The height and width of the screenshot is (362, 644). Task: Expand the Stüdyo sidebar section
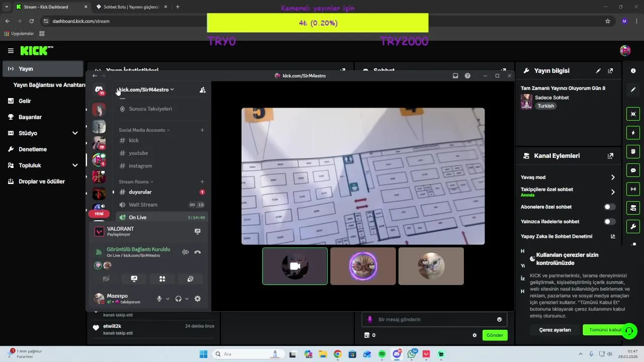tap(75, 133)
